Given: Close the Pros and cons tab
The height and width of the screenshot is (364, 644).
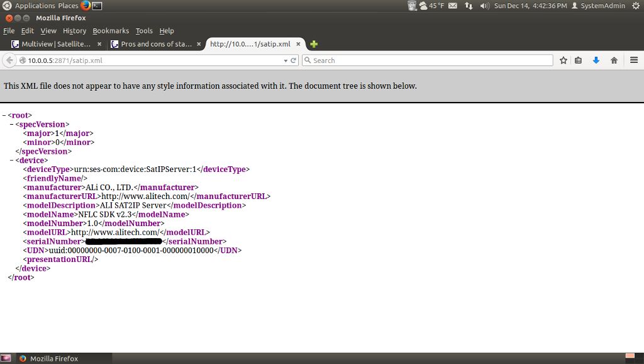Looking at the screenshot, I should pos(199,44).
